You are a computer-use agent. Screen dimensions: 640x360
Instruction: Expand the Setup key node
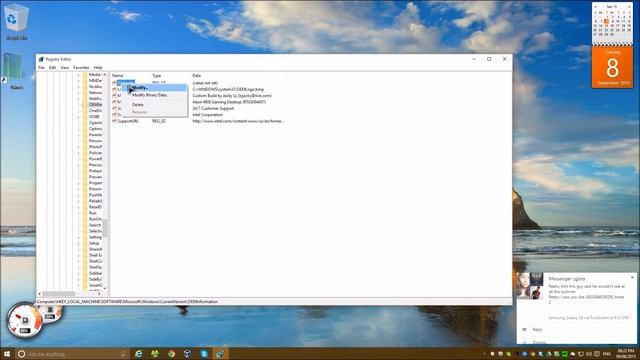79,243
